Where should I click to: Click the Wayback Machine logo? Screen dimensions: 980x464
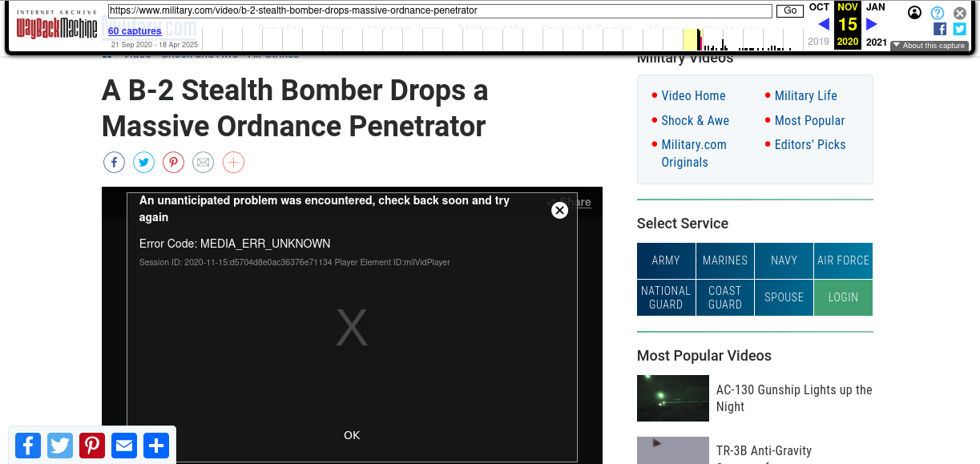pyautogui.click(x=57, y=25)
